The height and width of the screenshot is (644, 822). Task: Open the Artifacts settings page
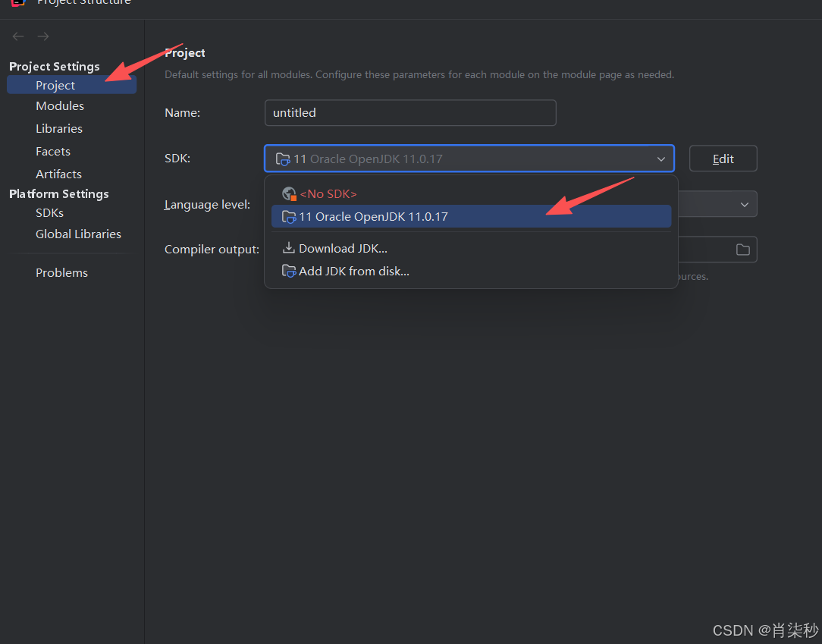[x=58, y=174]
